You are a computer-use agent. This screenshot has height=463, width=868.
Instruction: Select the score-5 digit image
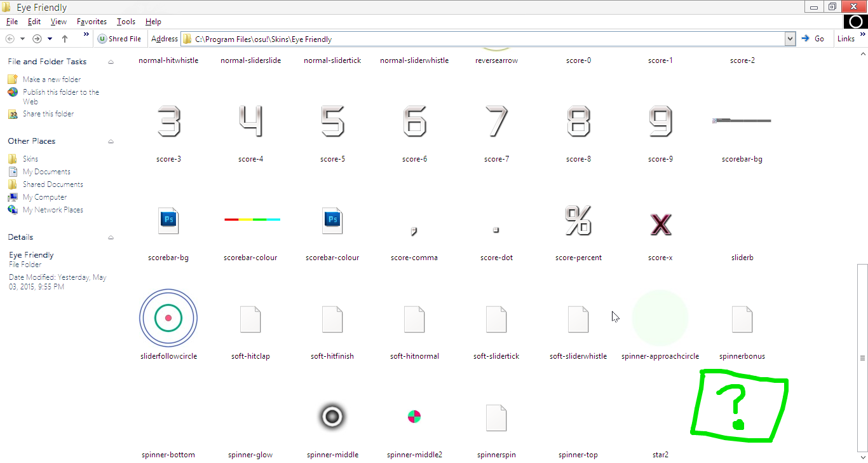coord(332,121)
